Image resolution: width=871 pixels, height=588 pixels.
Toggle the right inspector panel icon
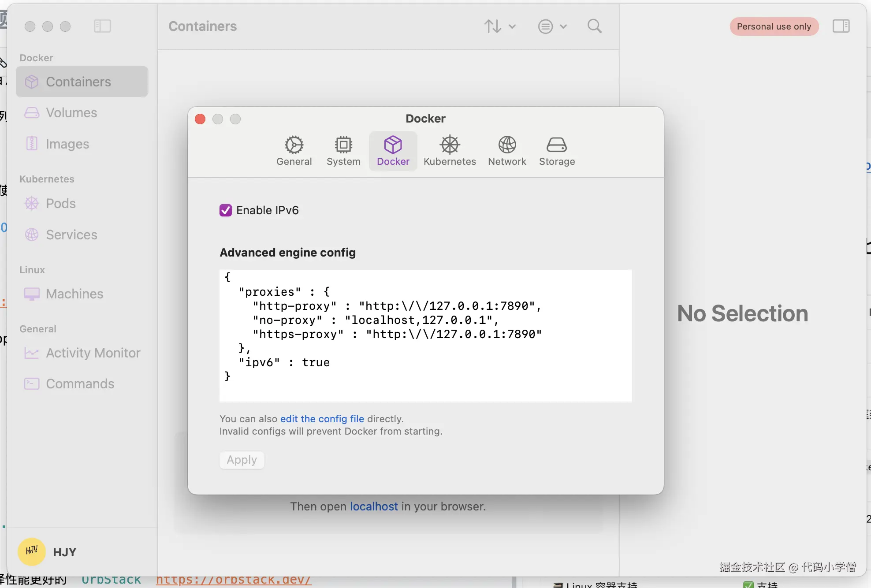(x=841, y=26)
